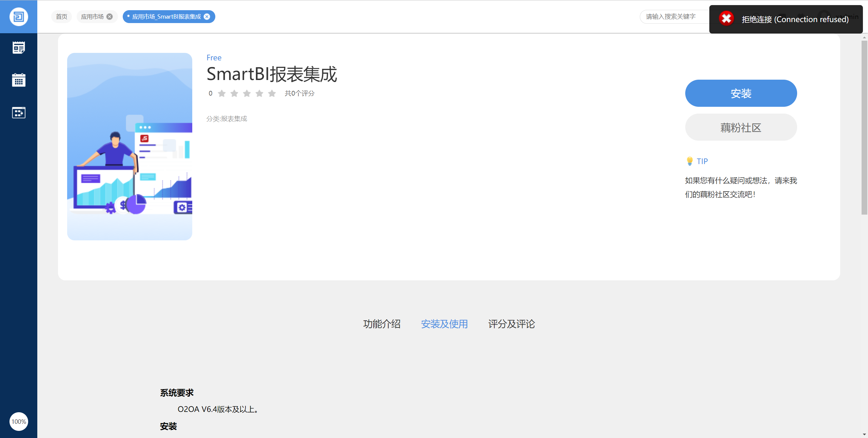The width and height of the screenshot is (868, 438).
Task: Click the O2OA logo icon in sidebar
Action: coord(19,17)
